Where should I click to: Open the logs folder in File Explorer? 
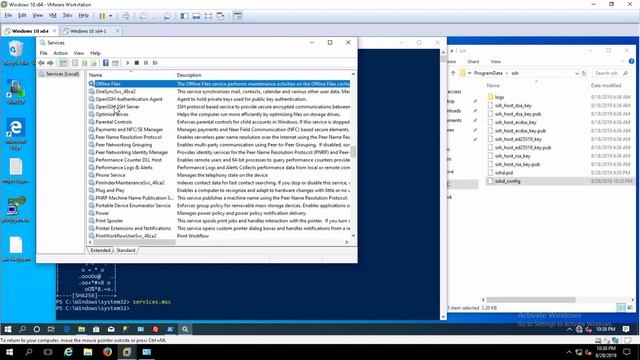(x=500, y=97)
